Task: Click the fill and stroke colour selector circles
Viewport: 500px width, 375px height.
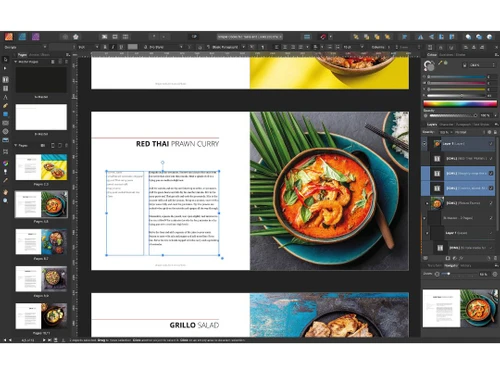Action: click(x=429, y=66)
